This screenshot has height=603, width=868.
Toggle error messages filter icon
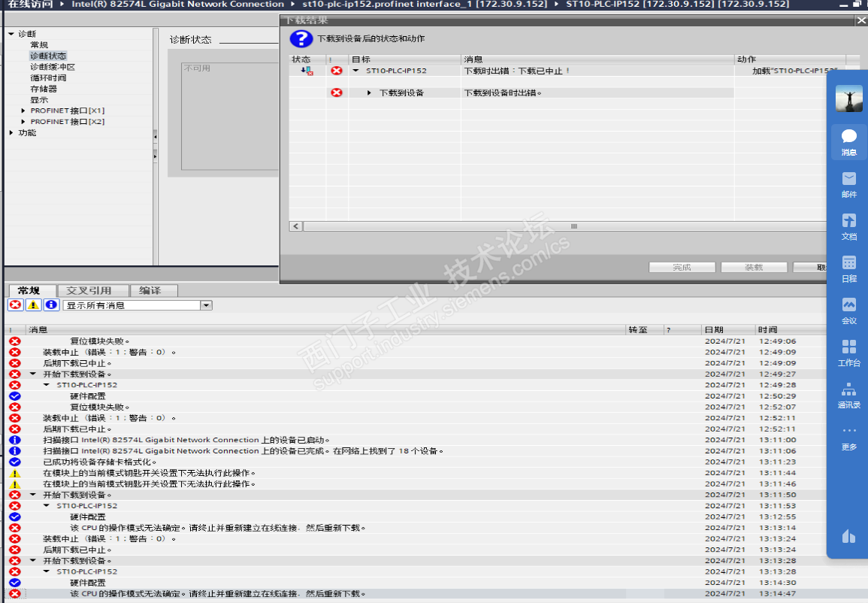(16, 305)
